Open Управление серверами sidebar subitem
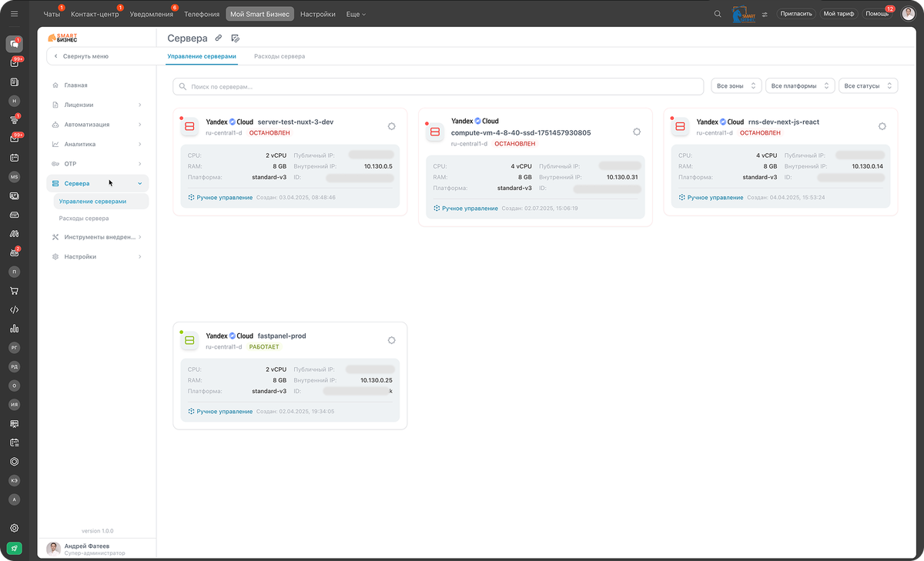This screenshot has height=561, width=924. coord(101,201)
